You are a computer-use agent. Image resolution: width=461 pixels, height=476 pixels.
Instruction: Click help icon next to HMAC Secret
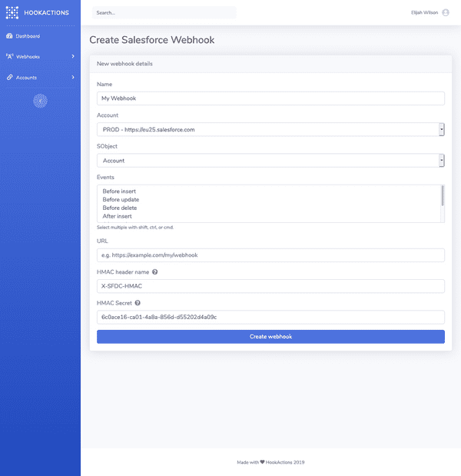(x=138, y=303)
